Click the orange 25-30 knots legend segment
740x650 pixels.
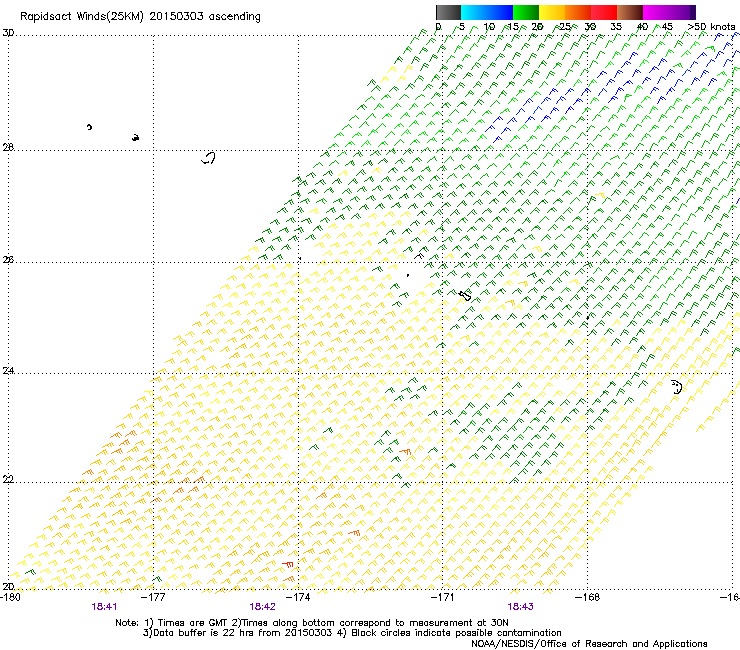pos(578,12)
